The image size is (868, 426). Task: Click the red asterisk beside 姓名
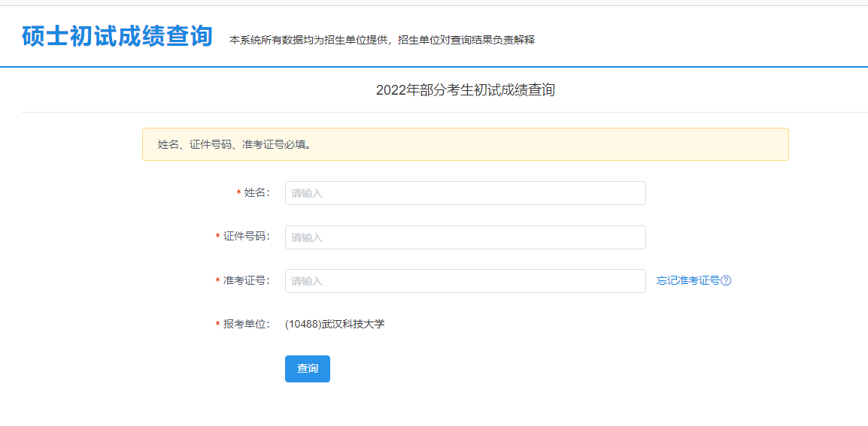[238, 194]
